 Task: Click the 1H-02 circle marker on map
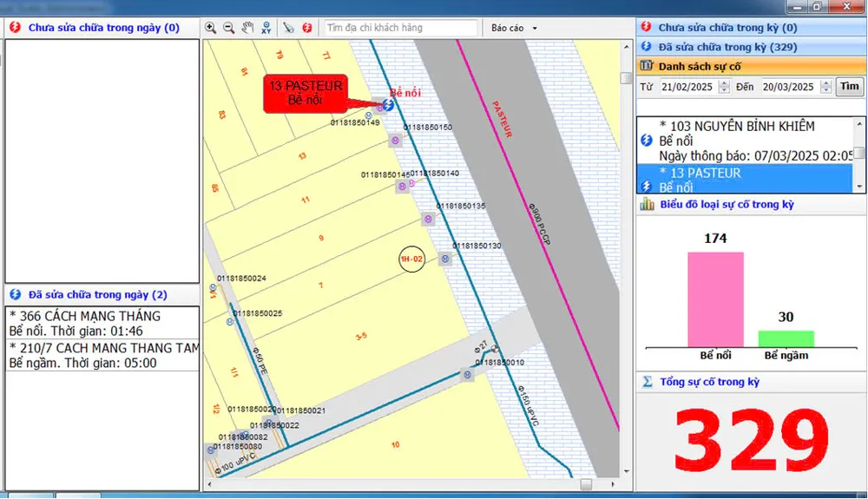(x=411, y=259)
